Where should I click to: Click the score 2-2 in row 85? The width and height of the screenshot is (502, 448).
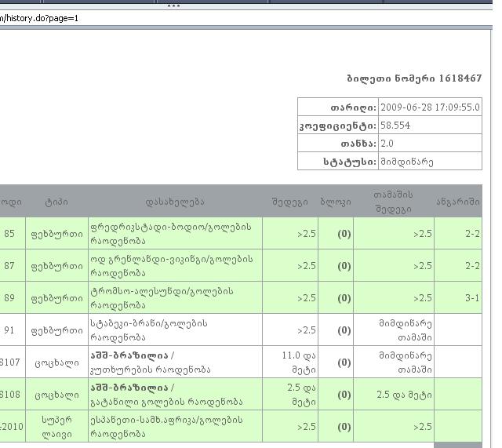(458, 234)
